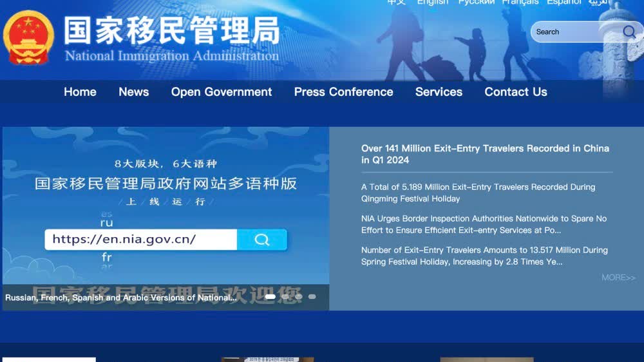Select the fourth carousel slide indicator
This screenshot has width=644, height=362.
click(312, 296)
